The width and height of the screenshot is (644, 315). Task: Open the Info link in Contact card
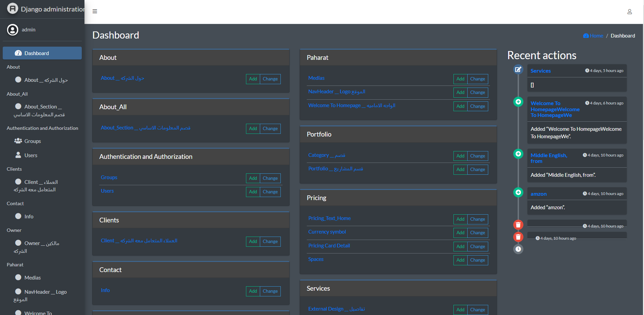[x=105, y=290]
